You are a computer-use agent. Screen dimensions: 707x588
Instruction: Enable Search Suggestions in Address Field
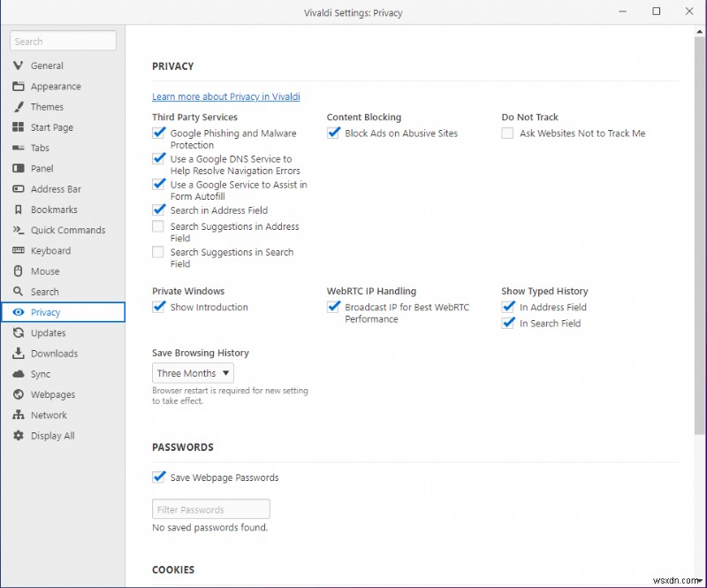159,226
